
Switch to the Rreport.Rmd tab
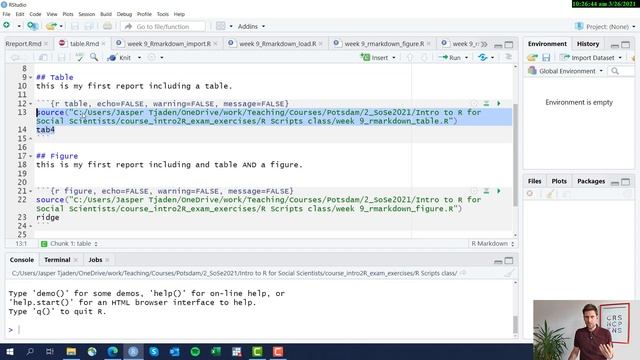(x=23, y=44)
